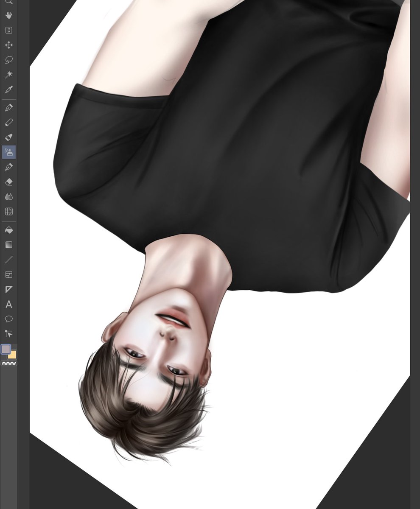The height and width of the screenshot is (509, 420).
Task: Open the Operation tool
Action: pos(8,30)
